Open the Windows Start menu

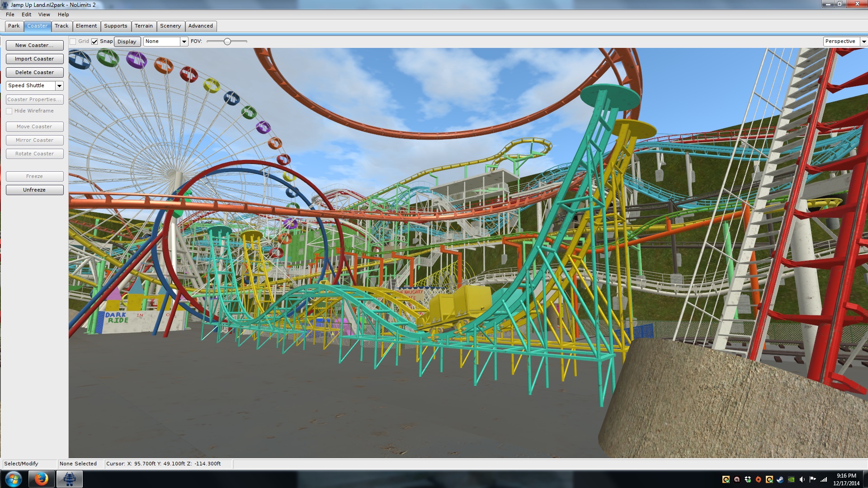click(13, 479)
